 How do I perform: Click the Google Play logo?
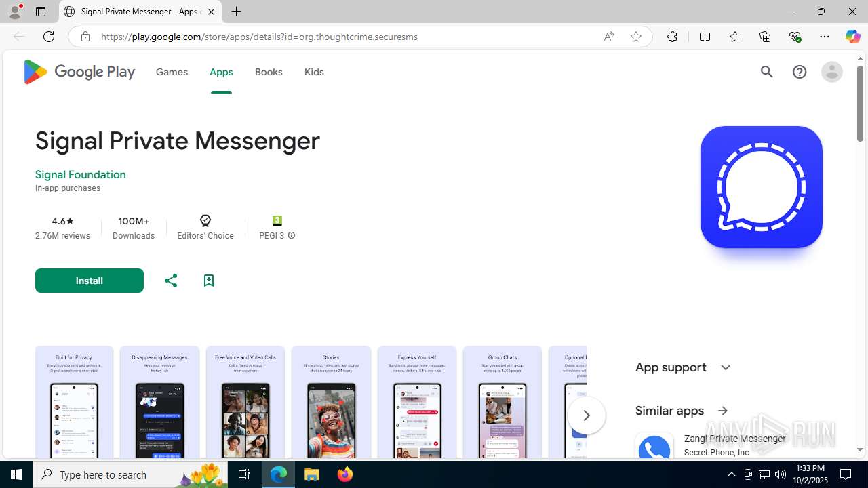pyautogui.click(x=79, y=72)
